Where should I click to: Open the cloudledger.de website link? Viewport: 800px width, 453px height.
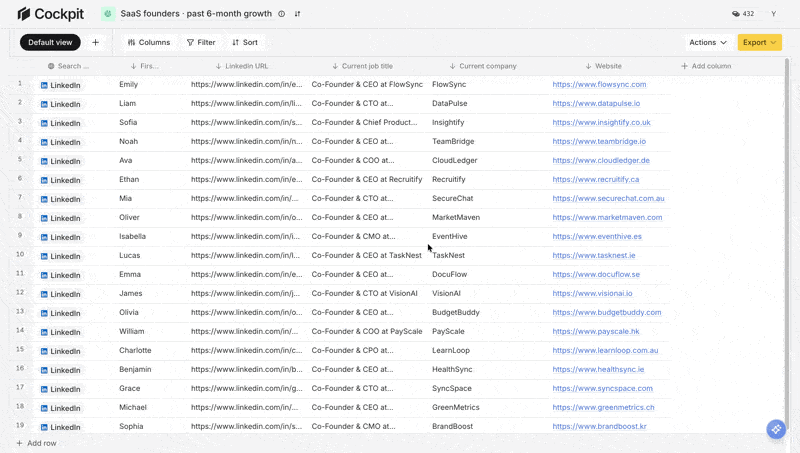601,160
